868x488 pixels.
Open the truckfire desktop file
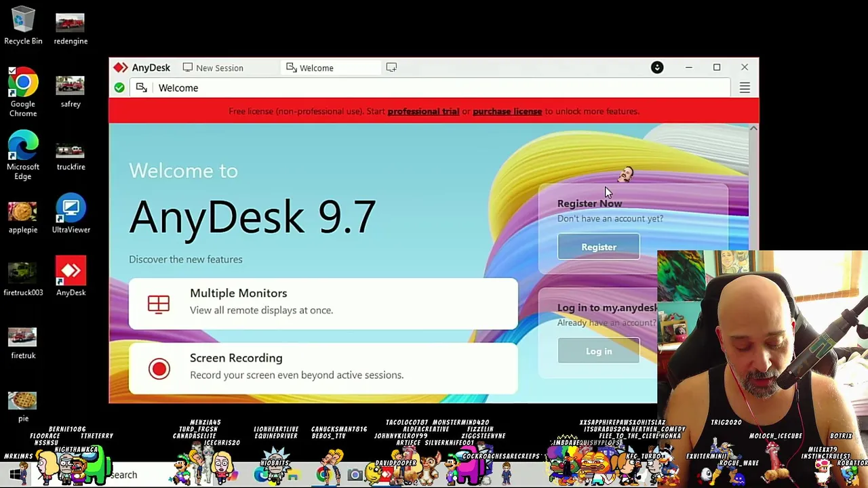pyautogui.click(x=71, y=155)
